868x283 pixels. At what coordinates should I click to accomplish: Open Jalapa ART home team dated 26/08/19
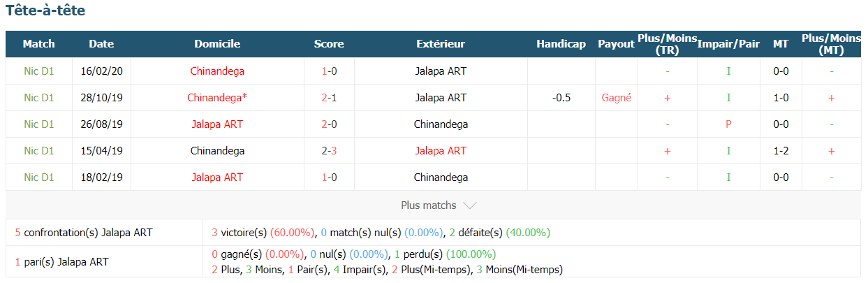217,124
